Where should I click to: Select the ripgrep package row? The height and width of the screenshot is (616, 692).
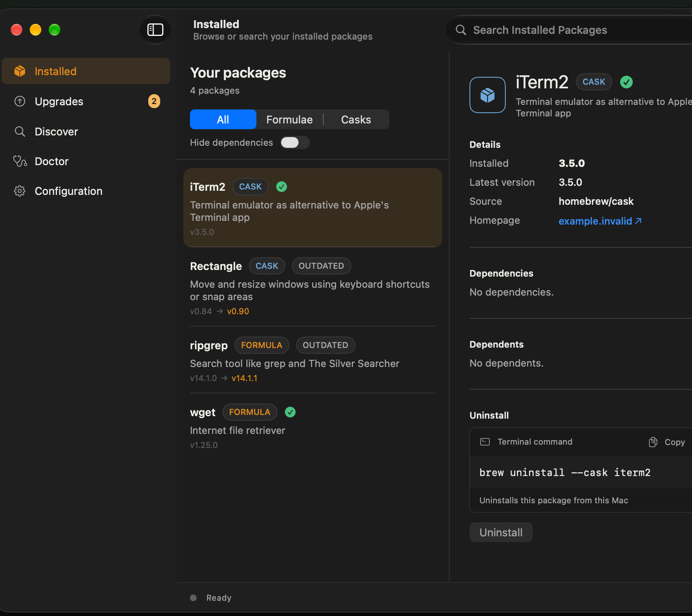tap(313, 360)
